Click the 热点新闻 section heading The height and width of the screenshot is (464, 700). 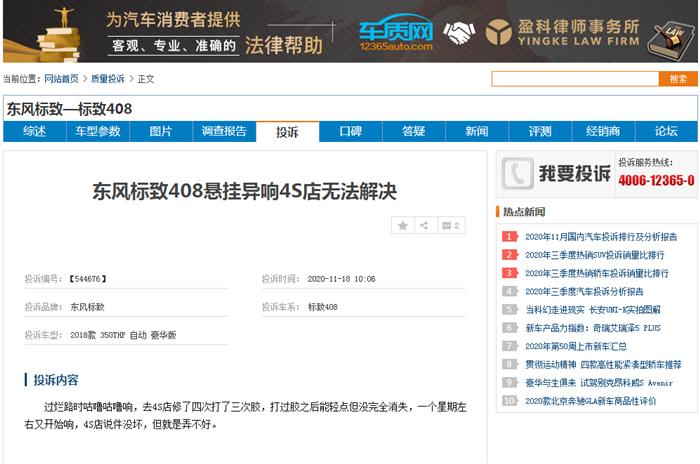coord(524,212)
